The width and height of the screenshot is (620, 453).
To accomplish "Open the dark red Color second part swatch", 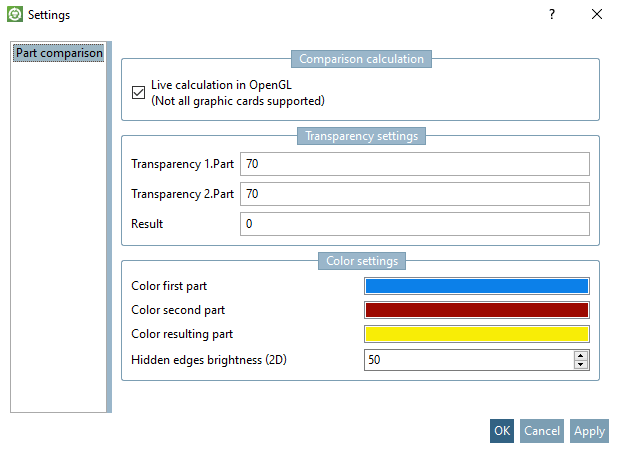I will pyautogui.click(x=476, y=310).
